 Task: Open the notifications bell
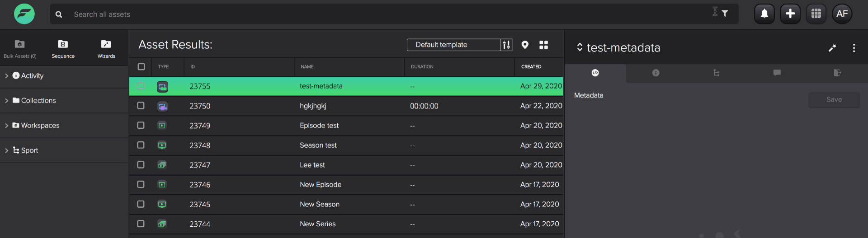[764, 14]
